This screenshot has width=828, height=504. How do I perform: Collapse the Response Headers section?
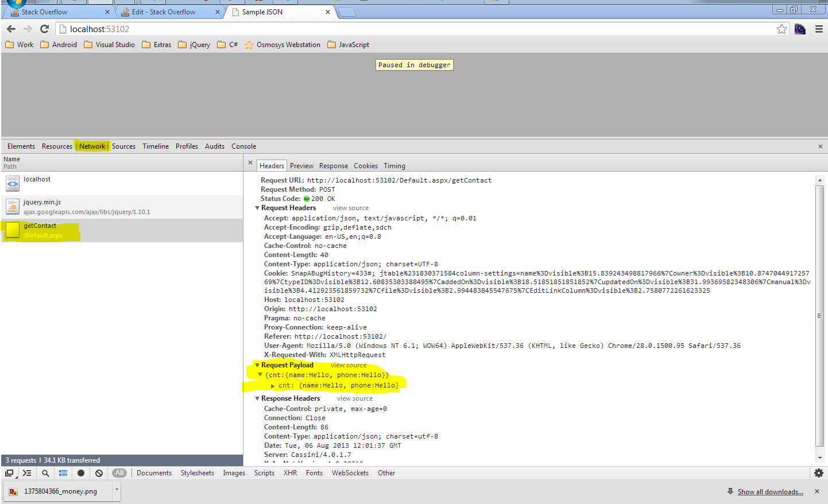[257, 398]
